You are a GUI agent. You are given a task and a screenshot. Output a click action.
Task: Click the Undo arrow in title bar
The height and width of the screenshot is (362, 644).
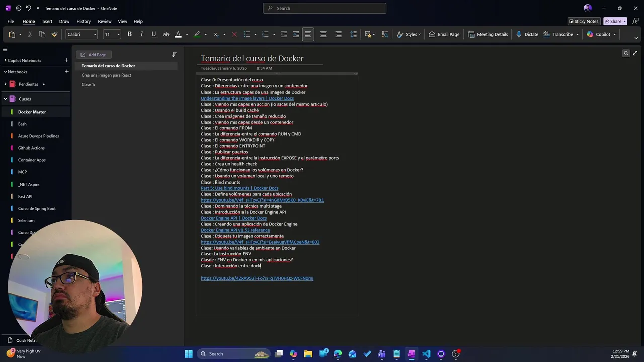[29, 8]
